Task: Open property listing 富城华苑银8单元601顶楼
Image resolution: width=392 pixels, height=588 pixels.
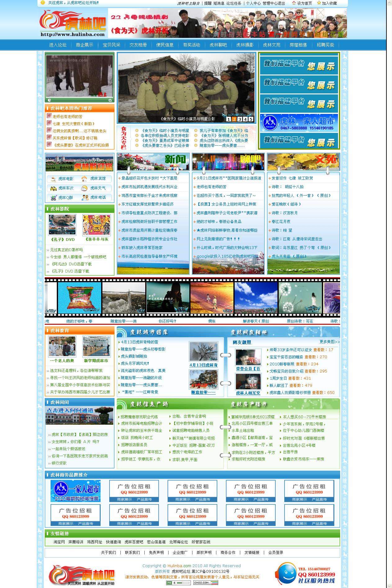Action: click(x=253, y=417)
